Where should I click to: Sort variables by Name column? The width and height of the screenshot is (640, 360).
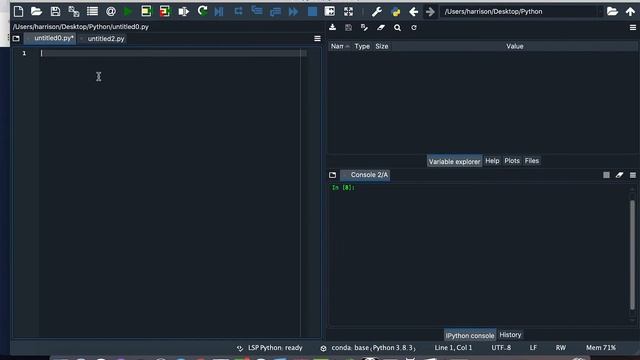point(340,46)
